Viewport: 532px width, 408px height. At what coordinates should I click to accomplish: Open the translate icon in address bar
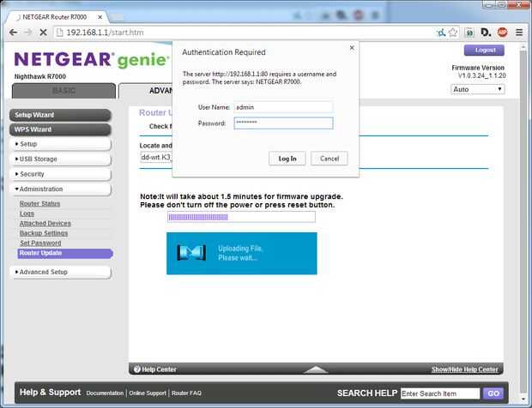tap(441, 33)
